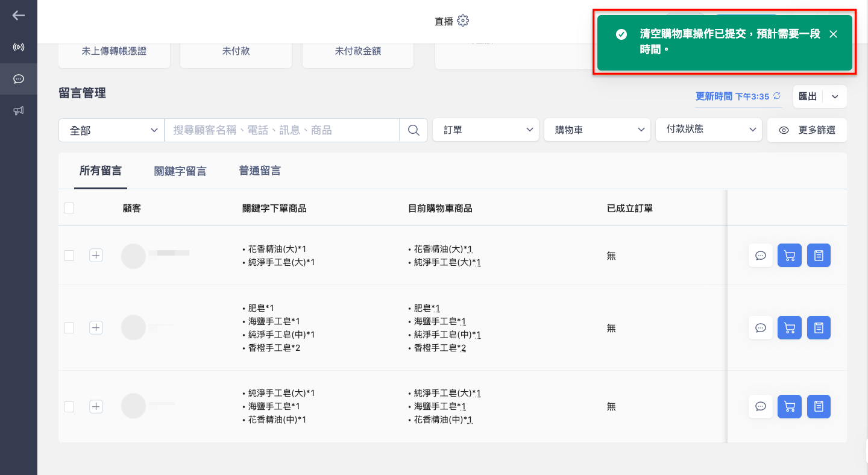Screen dimensions: 868x475
Task: Click the search magnifier button
Action: point(414,130)
